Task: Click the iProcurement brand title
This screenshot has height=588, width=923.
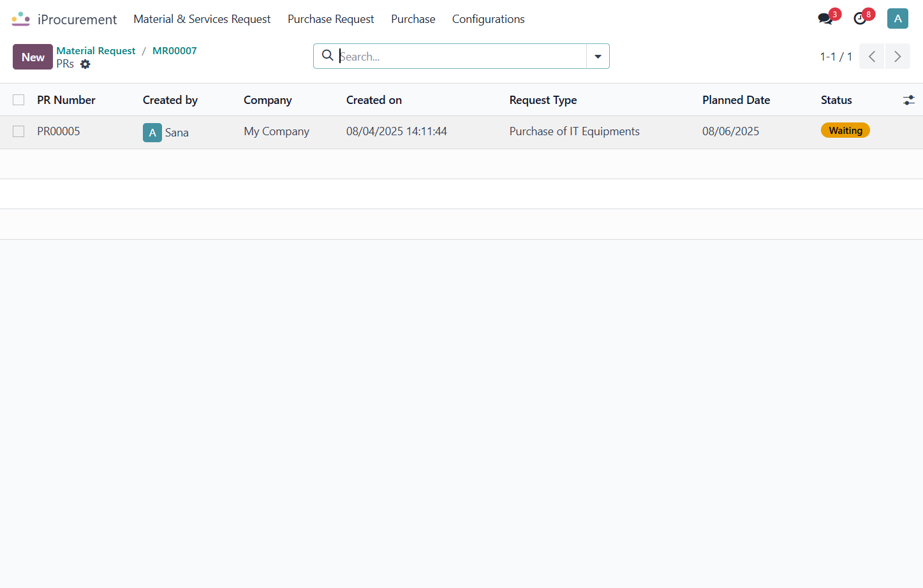Action: pyautogui.click(x=77, y=19)
